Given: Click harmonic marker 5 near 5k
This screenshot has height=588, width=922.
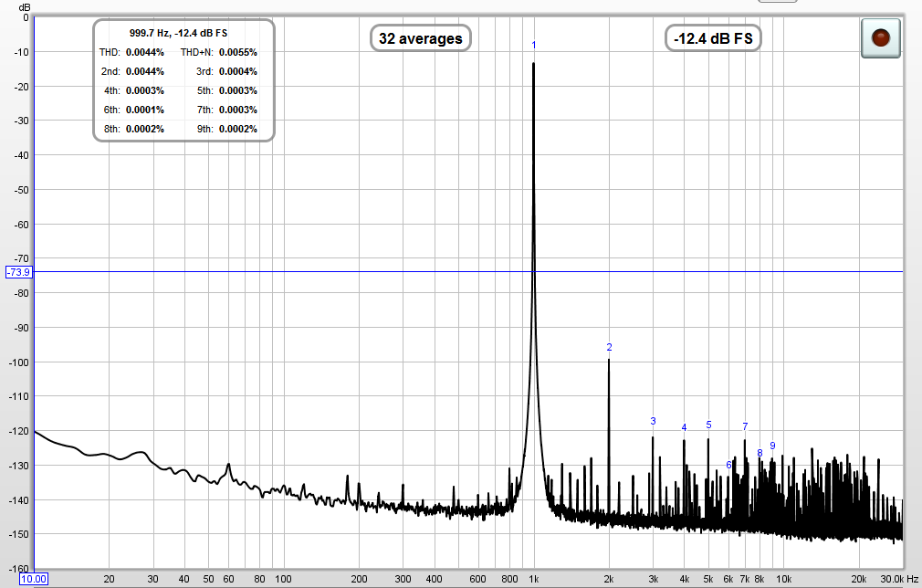Looking at the screenshot, I should (x=708, y=425).
